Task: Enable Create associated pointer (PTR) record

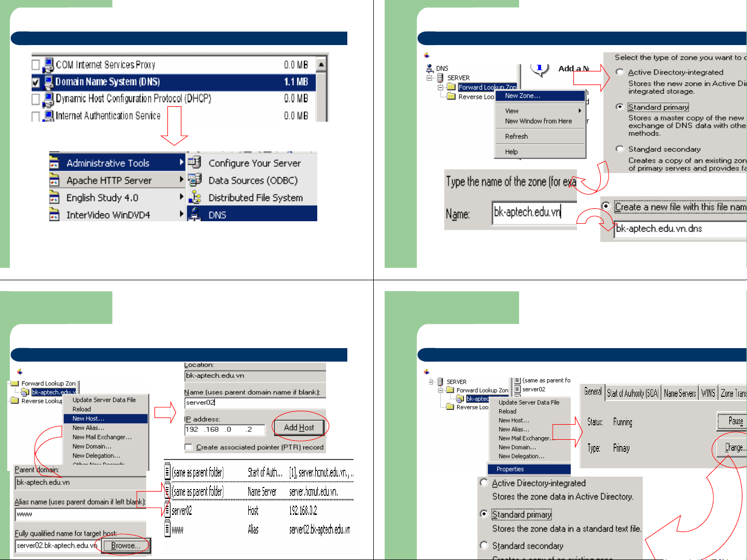Action: click(189, 447)
